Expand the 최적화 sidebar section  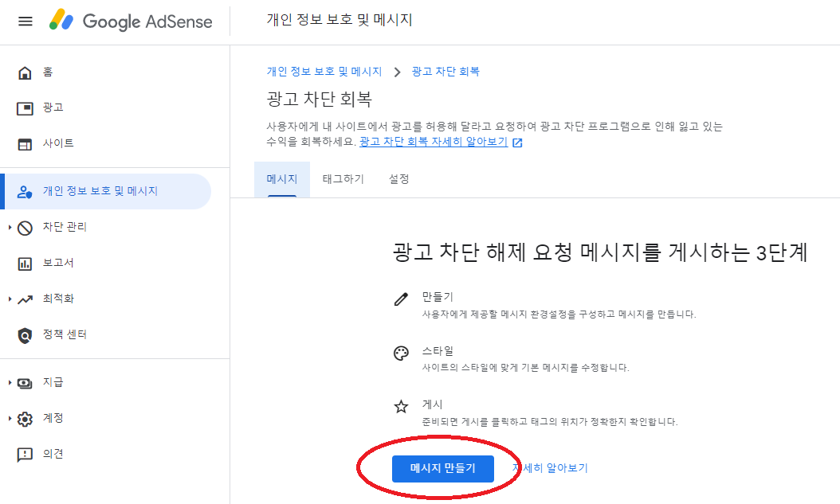(10, 299)
